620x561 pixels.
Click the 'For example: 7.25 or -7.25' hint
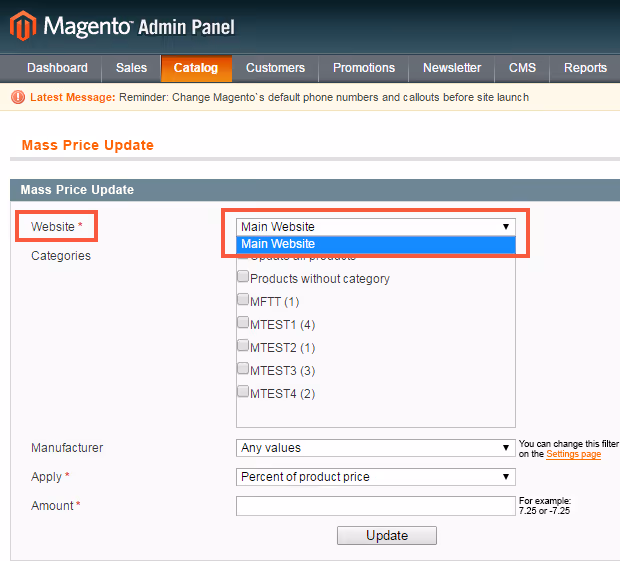pyautogui.click(x=544, y=506)
